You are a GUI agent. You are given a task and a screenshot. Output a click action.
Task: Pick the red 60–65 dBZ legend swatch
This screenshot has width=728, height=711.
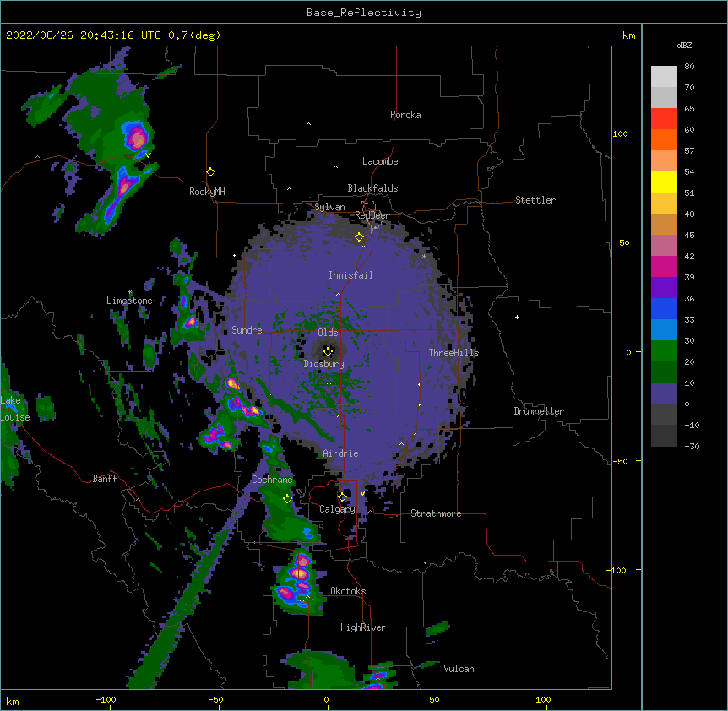point(664,119)
